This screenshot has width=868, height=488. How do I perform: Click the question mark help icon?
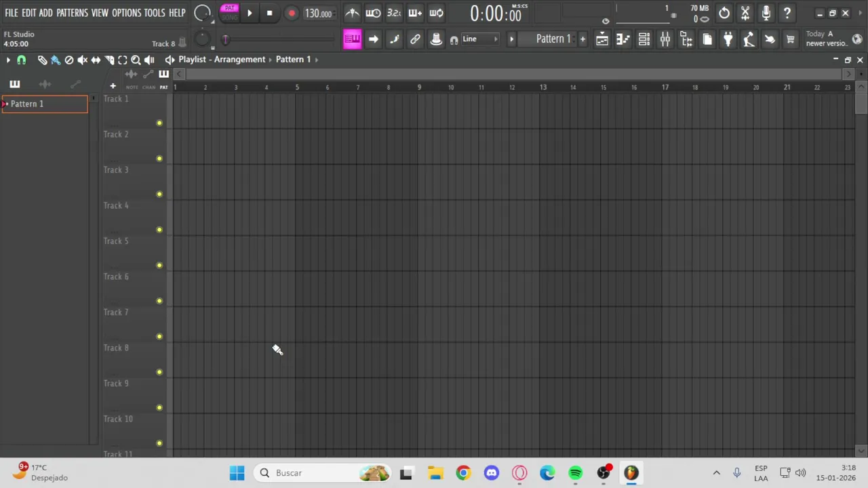787,13
